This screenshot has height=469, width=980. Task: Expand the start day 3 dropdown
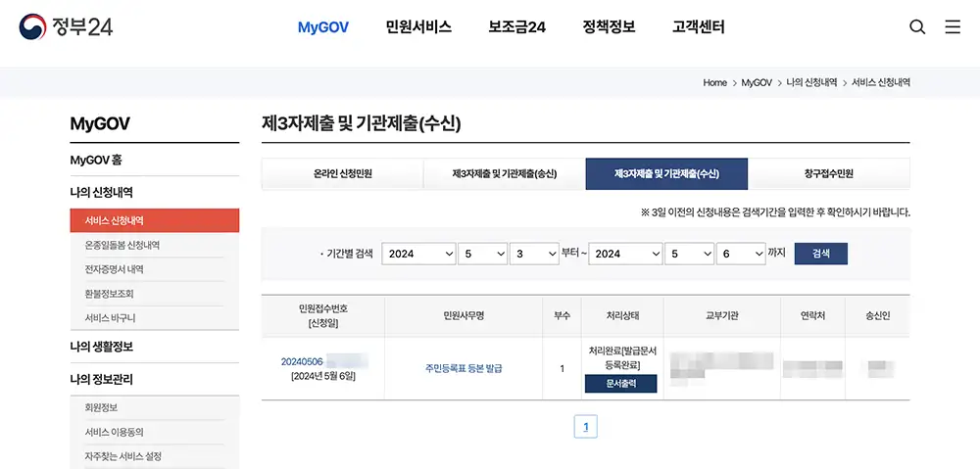[534, 254]
